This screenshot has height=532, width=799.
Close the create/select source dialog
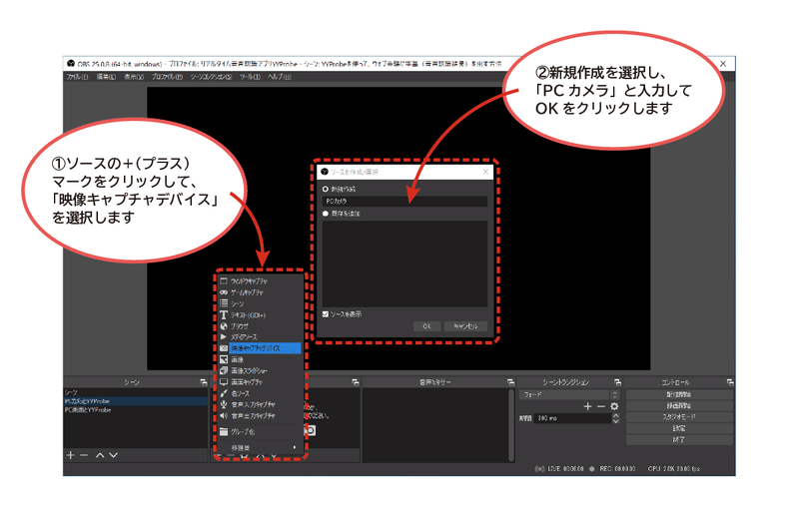(485, 172)
